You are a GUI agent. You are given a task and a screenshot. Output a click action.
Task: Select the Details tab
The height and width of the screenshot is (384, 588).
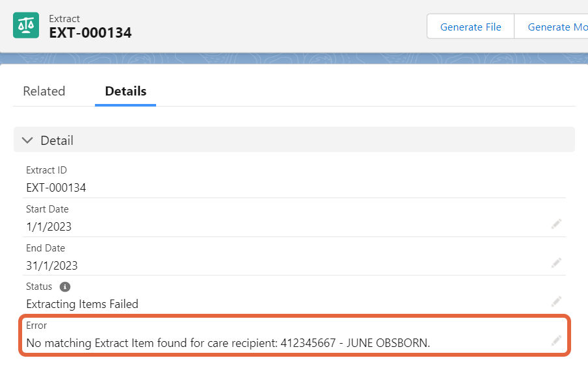pyautogui.click(x=126, y=91)
